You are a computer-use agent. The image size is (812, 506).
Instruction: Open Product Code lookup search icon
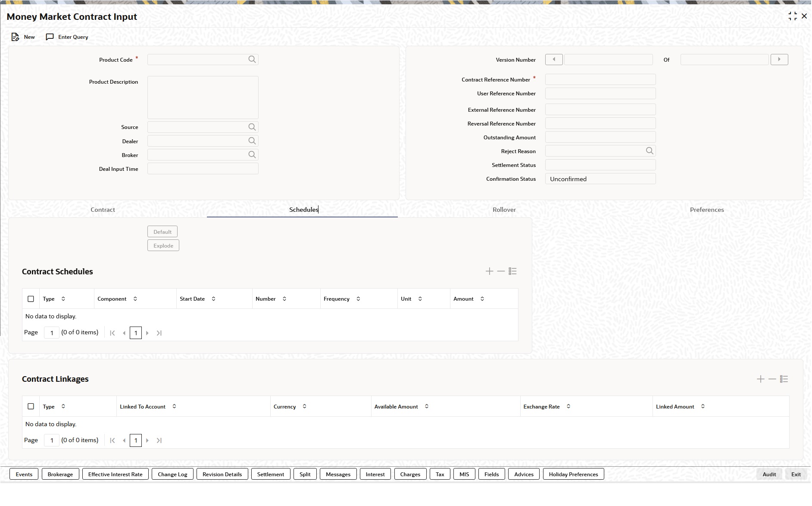click(x=252, y=60)
